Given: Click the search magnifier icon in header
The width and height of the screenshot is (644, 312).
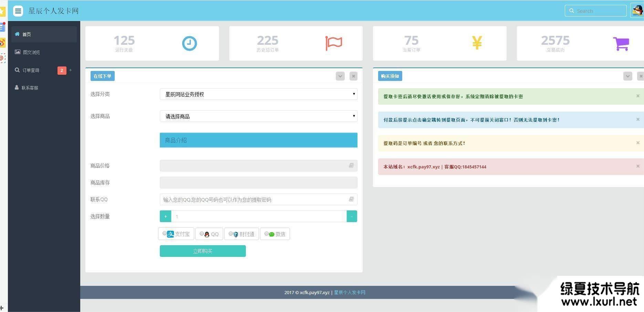Looking at the screenshot, I should (x=571, y=11).
